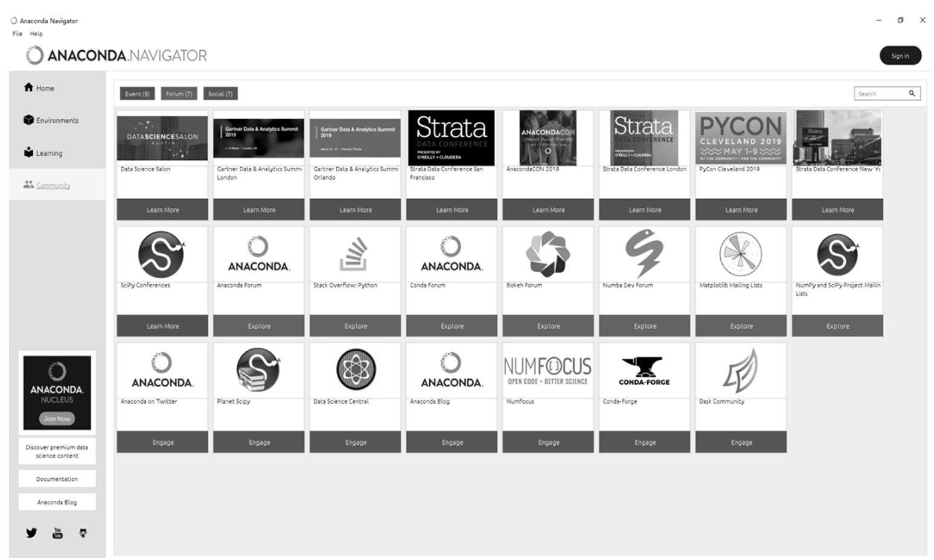Viewport: 934px width, 560px height.
Task: Click the Sign in button
Action: pyautogui.click(x=900, y=56)
